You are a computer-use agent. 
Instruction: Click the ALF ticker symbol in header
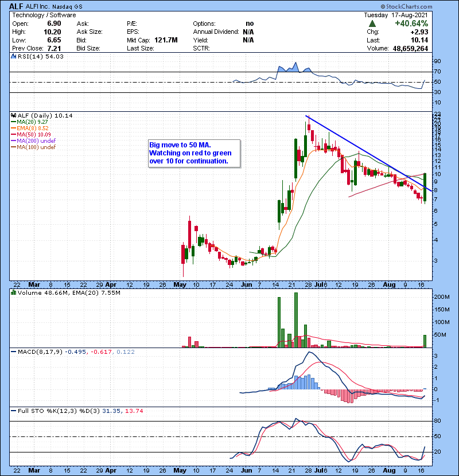pos(16,6)
